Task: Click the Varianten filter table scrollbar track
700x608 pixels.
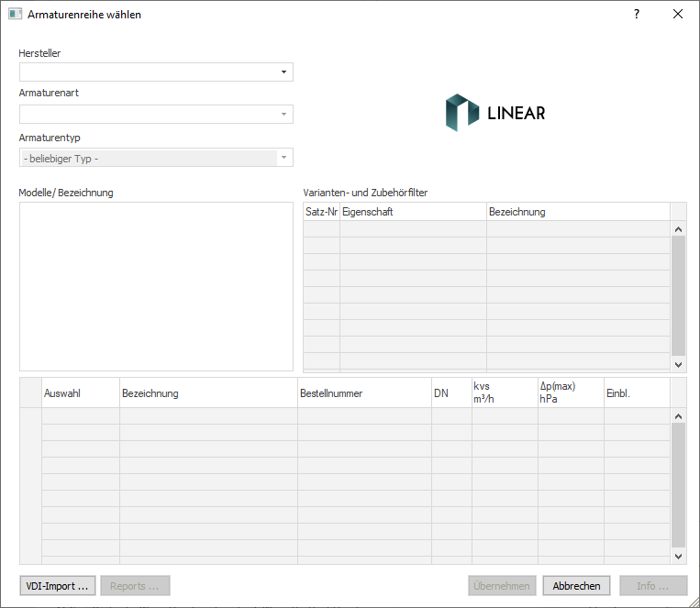Action: coord(678,296)
